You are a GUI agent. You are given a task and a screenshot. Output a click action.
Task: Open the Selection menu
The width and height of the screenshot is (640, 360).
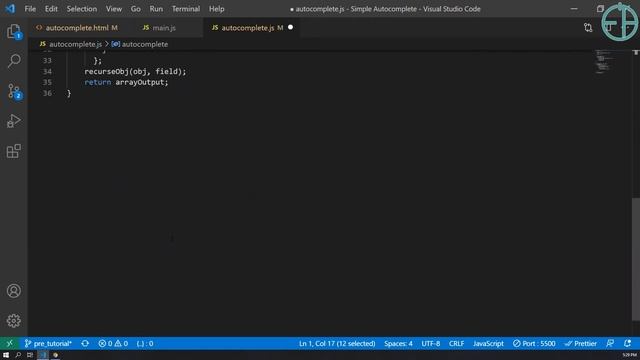point(82,9)
